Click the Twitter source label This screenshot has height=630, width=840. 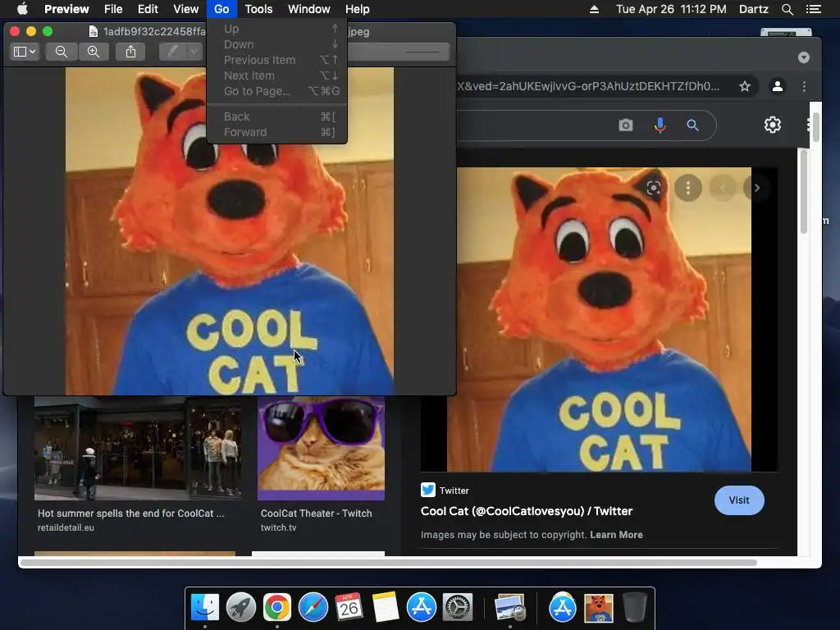pyautogui.click(x=454, y=491)
